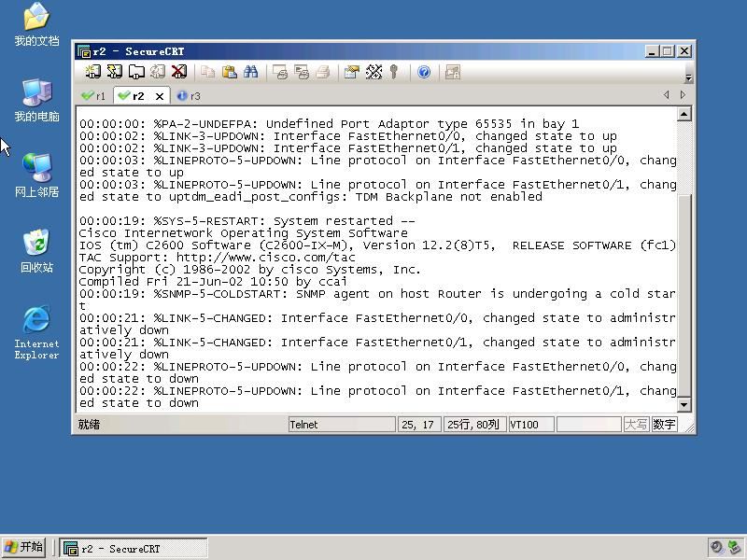Click the Copy toolbar icon
This screenshot has width=747, height=560.
[x=207, y=72]
